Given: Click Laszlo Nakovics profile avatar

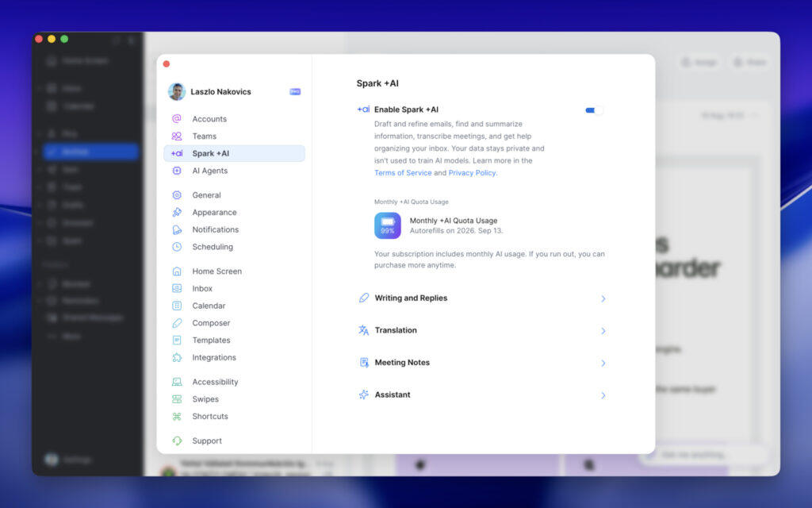Looking at the screenshot, I should click(x=177, y=91).
